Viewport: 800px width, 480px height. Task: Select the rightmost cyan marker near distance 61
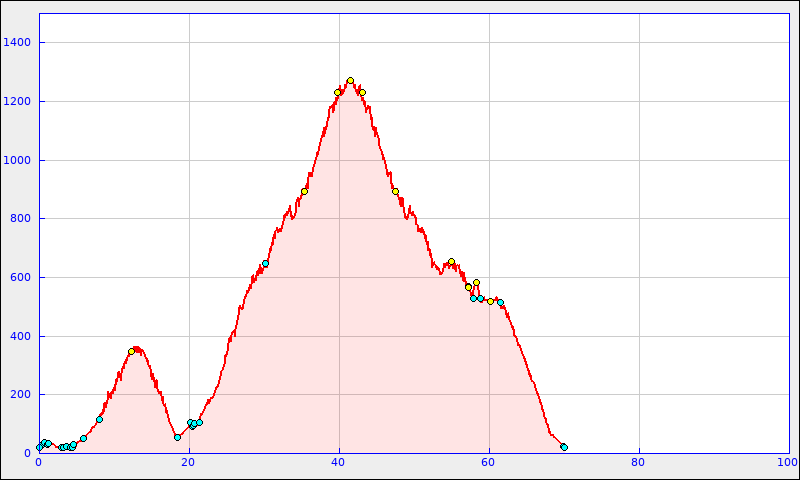click(500, 302)
